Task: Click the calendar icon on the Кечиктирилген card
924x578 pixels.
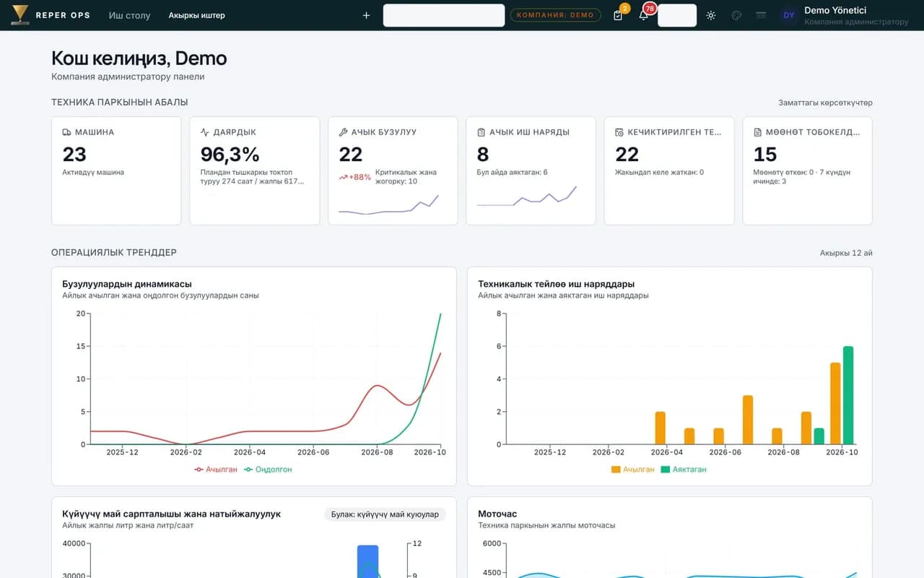Action: click(619, 132)
